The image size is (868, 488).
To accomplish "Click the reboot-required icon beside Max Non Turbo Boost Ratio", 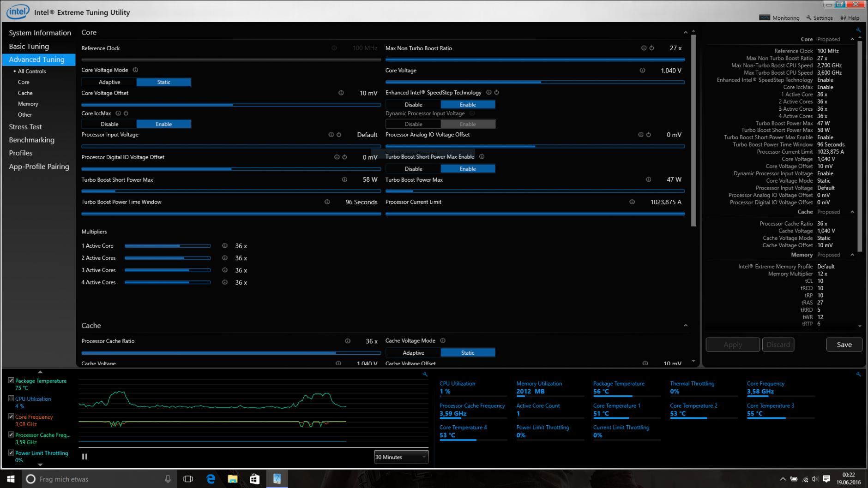I will pos(651,48).
